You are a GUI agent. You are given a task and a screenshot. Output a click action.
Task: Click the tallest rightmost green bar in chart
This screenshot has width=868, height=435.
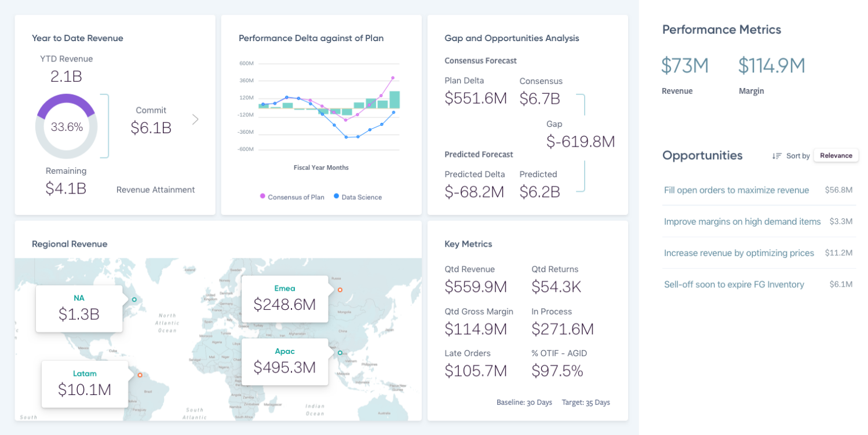[395, 100]
